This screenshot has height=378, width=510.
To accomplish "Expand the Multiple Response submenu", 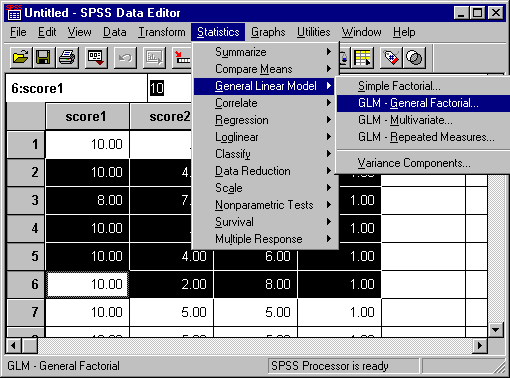I will [x=265, y=239].
